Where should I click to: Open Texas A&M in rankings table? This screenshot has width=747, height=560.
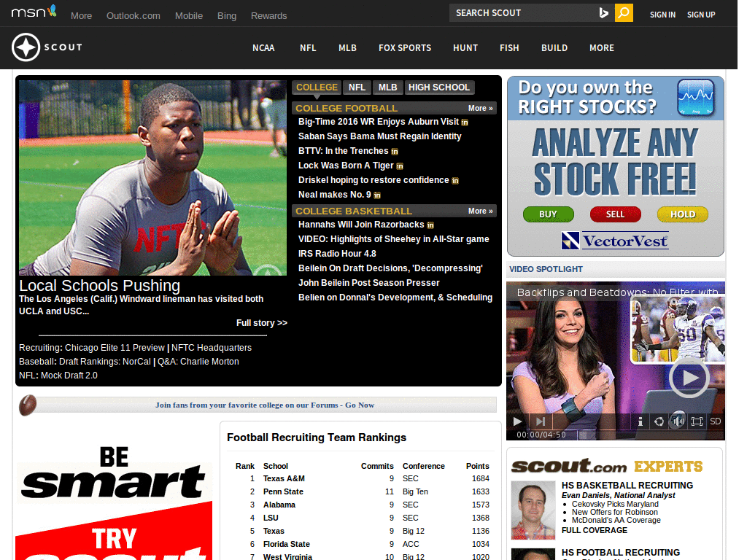click(x=284, y=478)
